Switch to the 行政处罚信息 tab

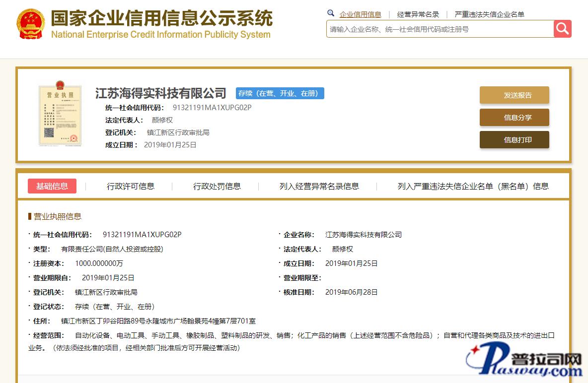coord(217,187)
